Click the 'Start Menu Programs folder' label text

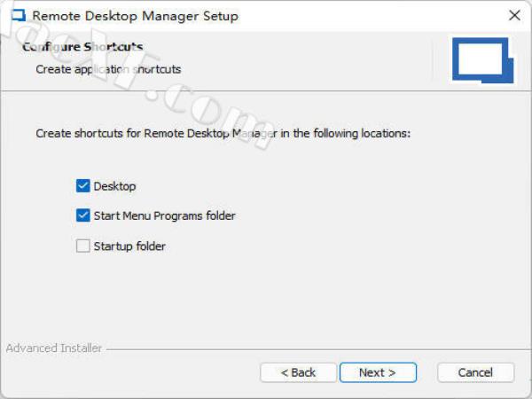tap(164, 215)
